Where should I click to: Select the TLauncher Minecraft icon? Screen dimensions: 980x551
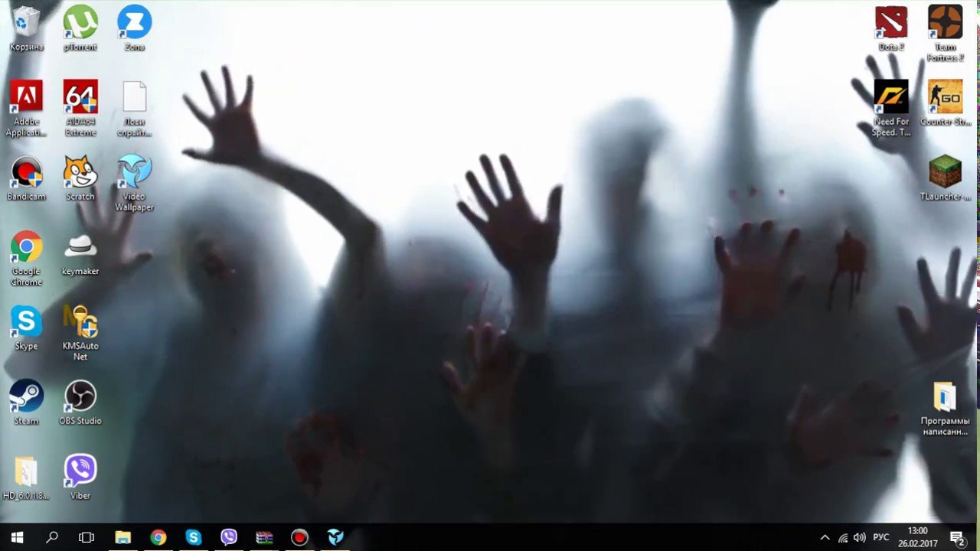click(945, 172)
